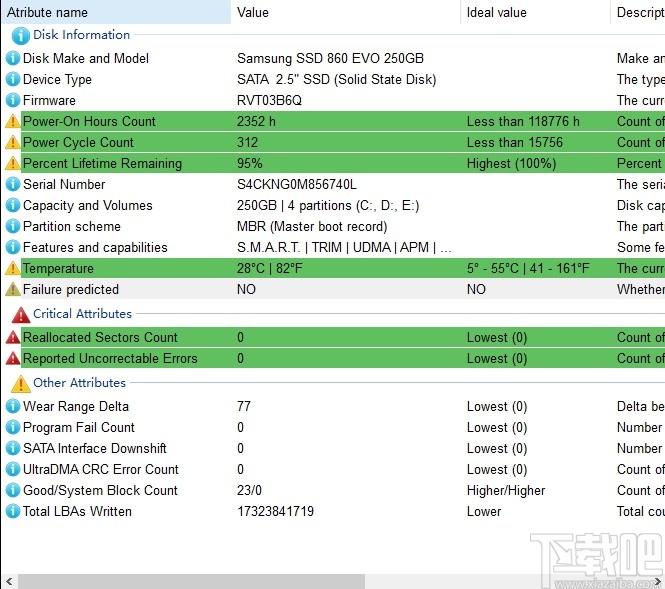Select the Reported Uncorrectable Errors row label
Screen dimensions: 665x589
[x=110, y=358]
